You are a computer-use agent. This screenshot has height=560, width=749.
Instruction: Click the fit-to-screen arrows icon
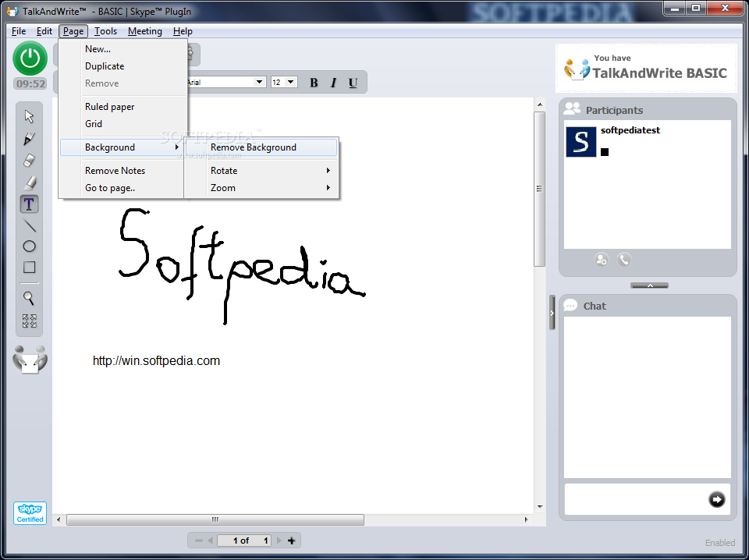[29, 321]
